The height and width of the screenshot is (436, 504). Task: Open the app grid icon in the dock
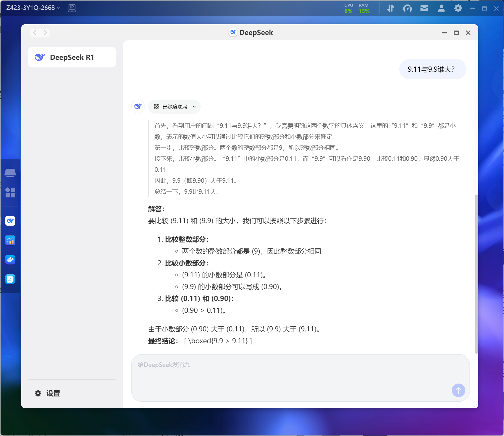[x=10, y=193]
